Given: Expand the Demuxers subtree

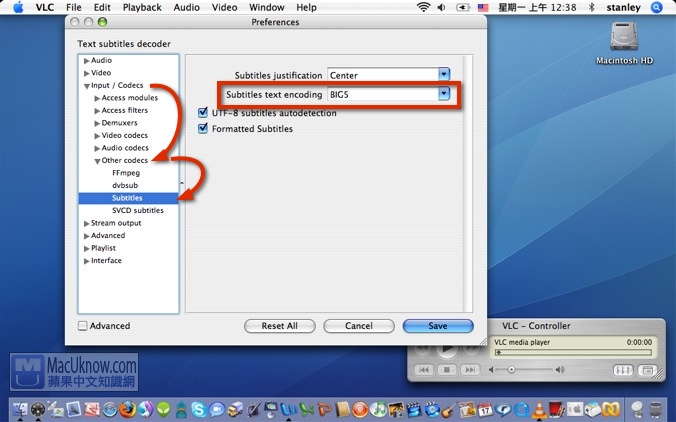Looking at the screenshot, I should click(97, 123).
